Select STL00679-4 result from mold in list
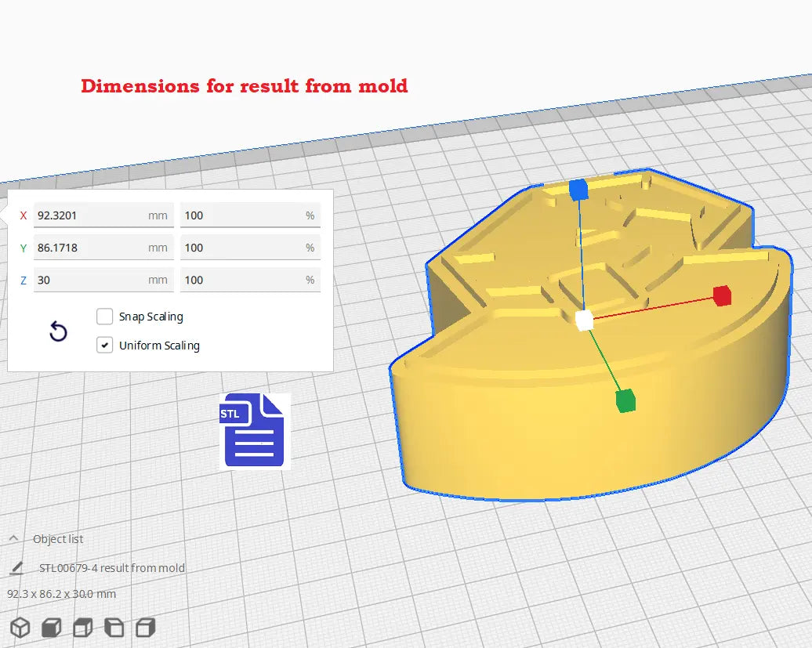Viewport: 812px width, 648px height. pos(112,568)
